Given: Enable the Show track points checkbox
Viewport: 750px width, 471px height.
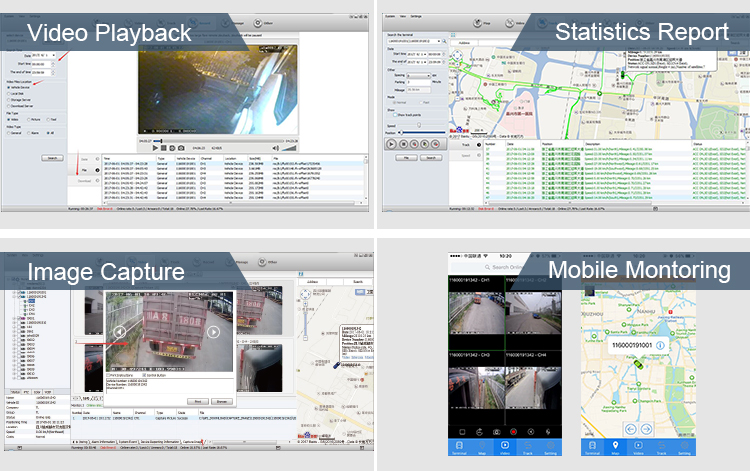Looking at the screenshot, I should tap(395, 115).
